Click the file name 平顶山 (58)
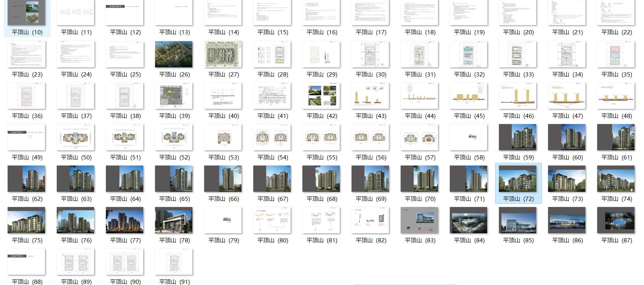This screenshot has height=285, width=644. pyautogui.click(x=469, y=158)
